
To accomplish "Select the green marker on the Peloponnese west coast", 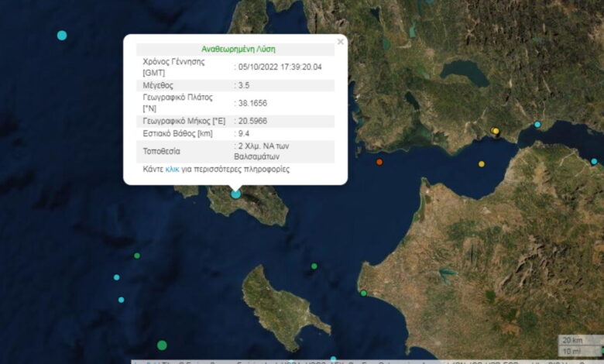I will pos(363,293).
